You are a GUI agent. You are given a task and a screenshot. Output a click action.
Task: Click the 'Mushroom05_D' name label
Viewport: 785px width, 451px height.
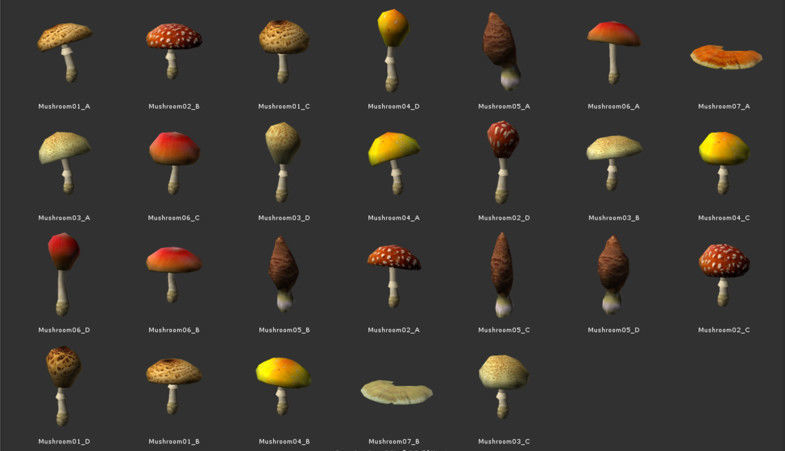click(x=613, y=330)
